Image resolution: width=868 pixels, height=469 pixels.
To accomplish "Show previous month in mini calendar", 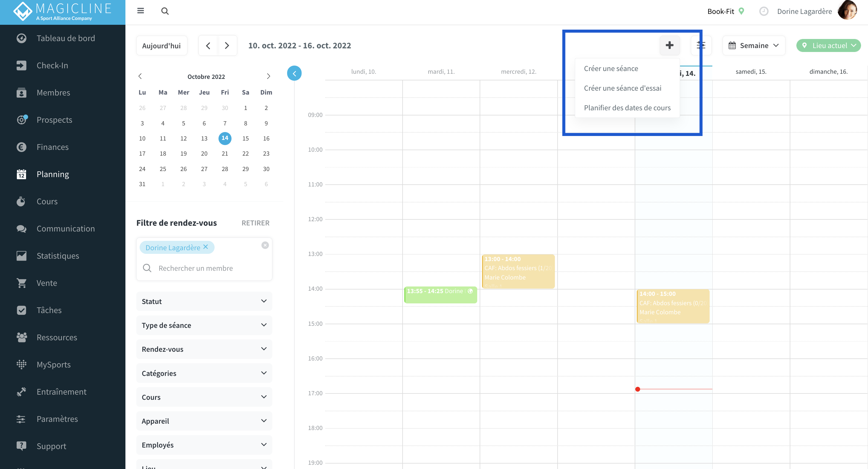I will tap(140, 76).
